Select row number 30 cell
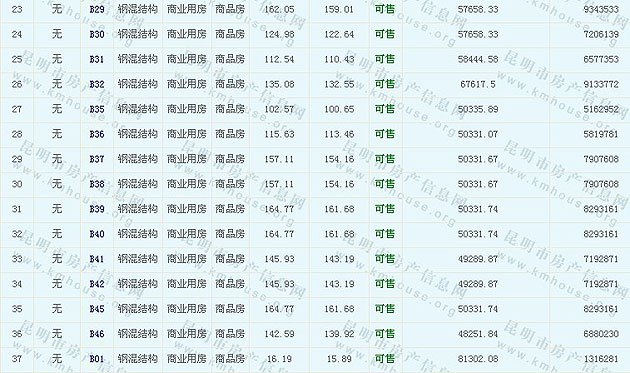The height and width of the screenshot is (373, 630). coord(17,184)
